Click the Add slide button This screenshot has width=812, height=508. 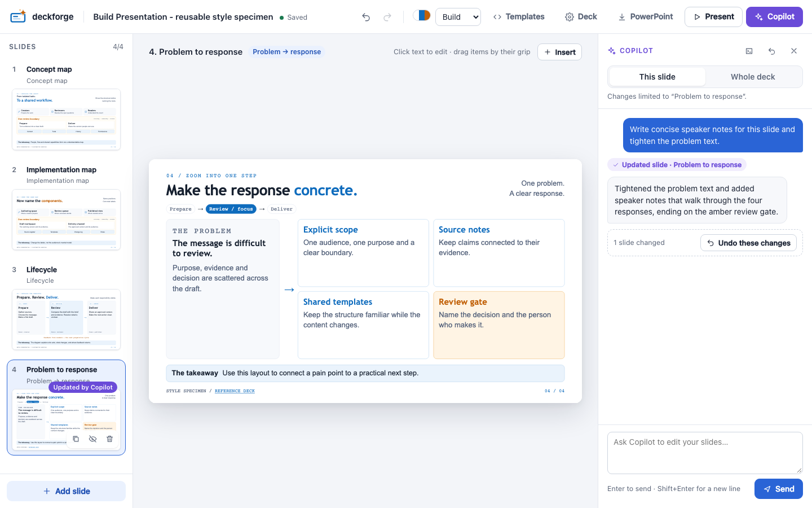[66, 491]
